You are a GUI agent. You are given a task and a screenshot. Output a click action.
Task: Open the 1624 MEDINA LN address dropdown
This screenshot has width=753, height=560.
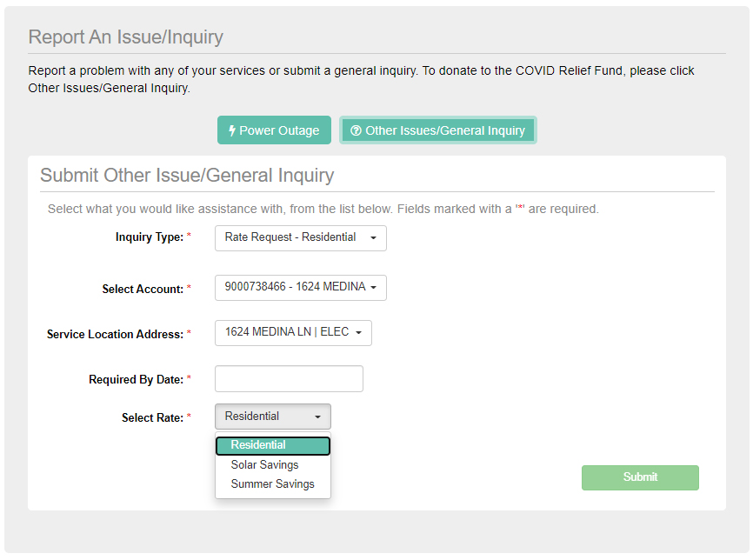(x=293, y=332)
